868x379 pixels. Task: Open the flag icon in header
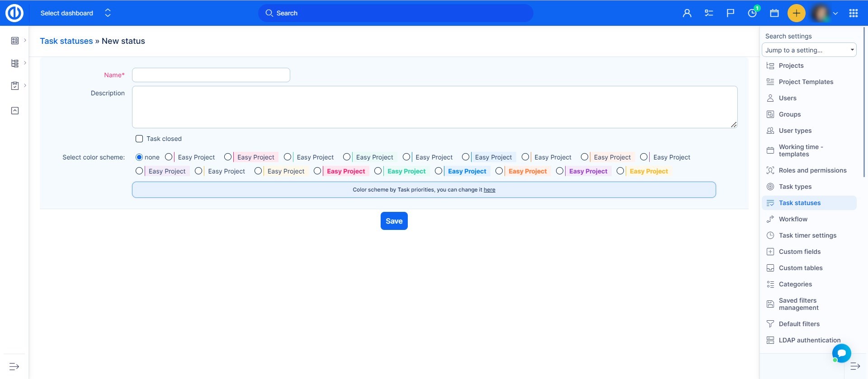(x=730, y=13)
